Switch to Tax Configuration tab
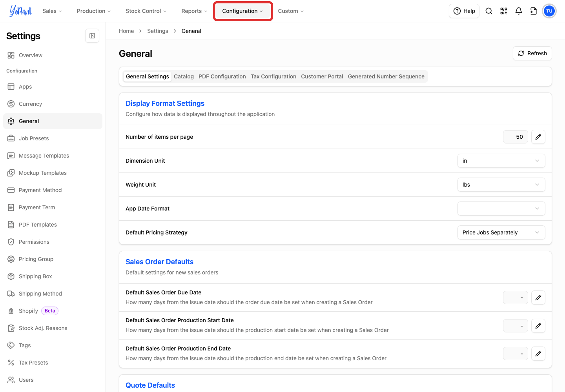This screenshot has width=565, height=392. point(273,76)
